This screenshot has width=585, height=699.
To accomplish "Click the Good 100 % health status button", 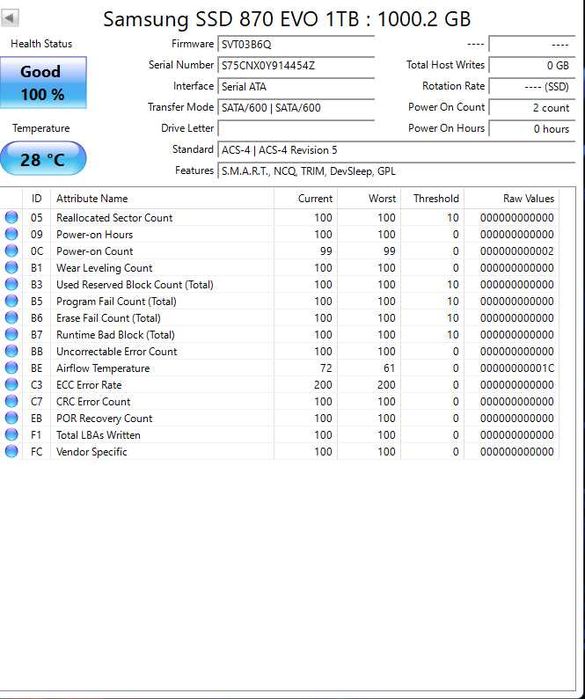I will 43,82.
